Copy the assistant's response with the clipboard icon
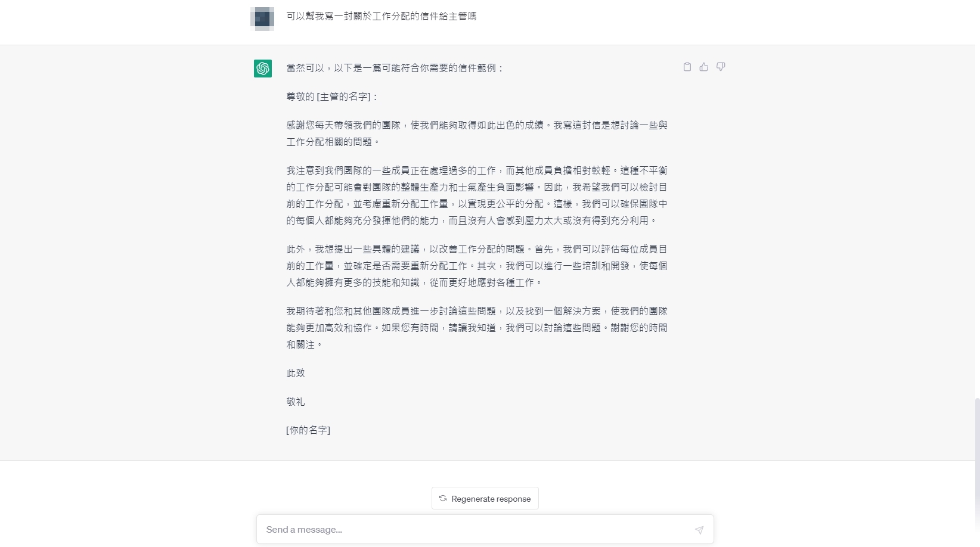The image size is (980, 547). 687,67
